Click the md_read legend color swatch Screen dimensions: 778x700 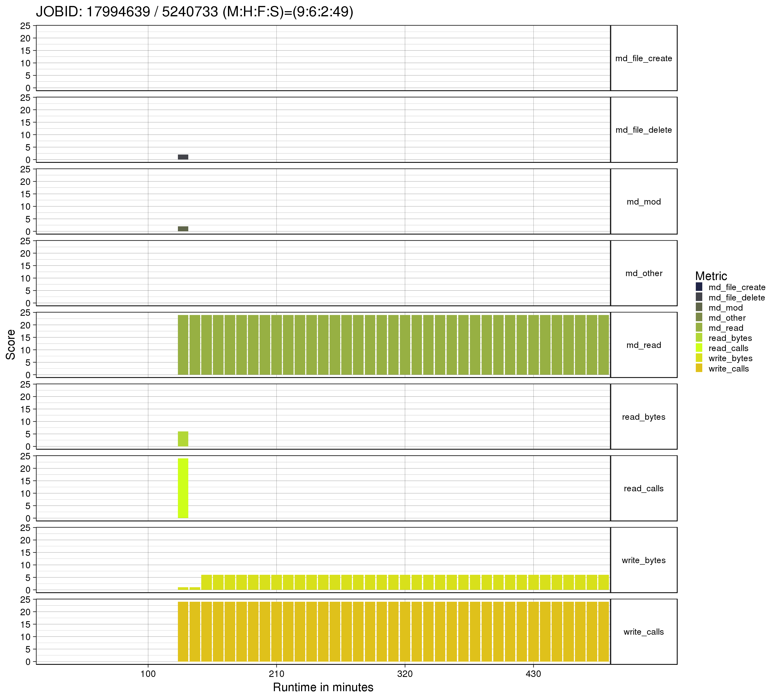tap(699, 328)
